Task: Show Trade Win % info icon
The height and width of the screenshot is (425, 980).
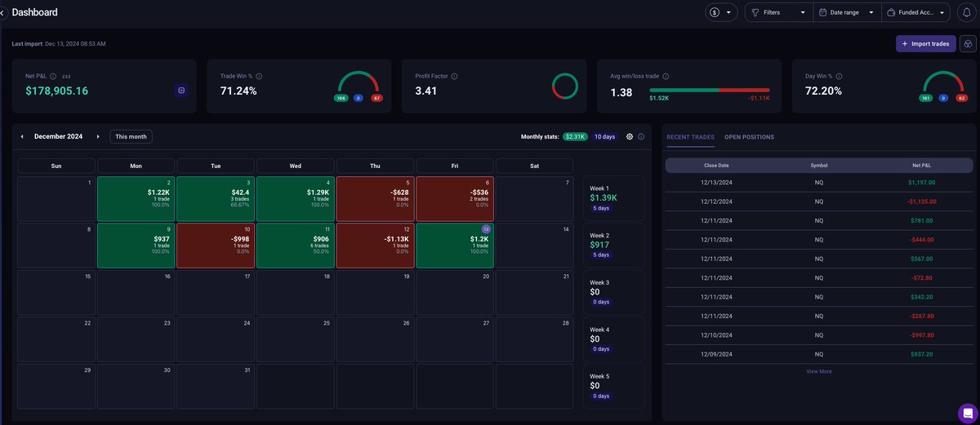Action: (259, 76)
